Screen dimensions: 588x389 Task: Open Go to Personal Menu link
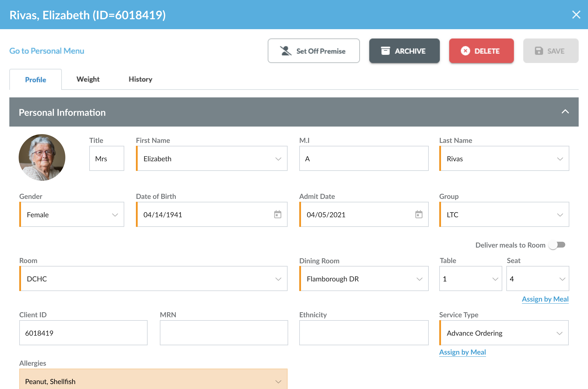click(47, 51)
